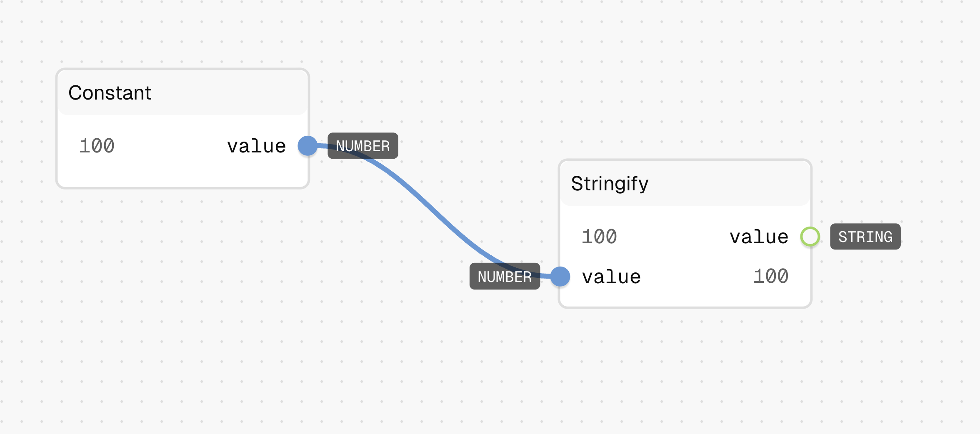Image resolution: width=980 pixels, height=434 pixels.
Task: Click the green STRING output port on Stringify
Action: [x=810, y=237]
